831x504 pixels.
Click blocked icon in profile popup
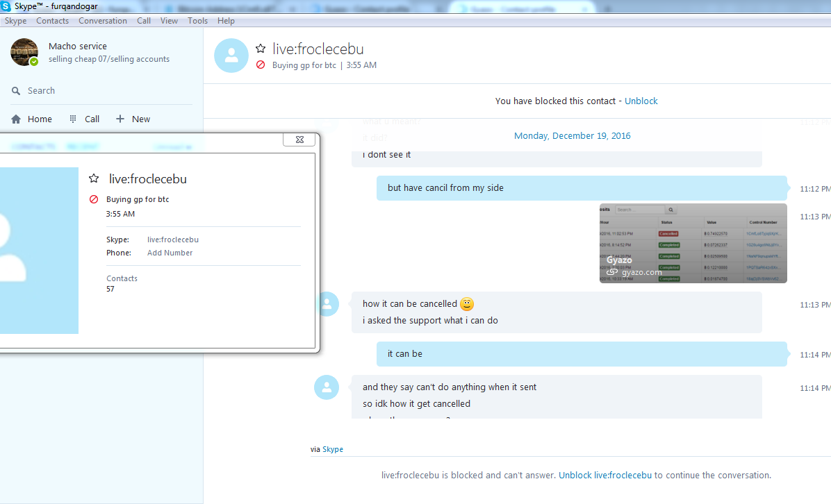pyautogui.click(x=94, y=200)
